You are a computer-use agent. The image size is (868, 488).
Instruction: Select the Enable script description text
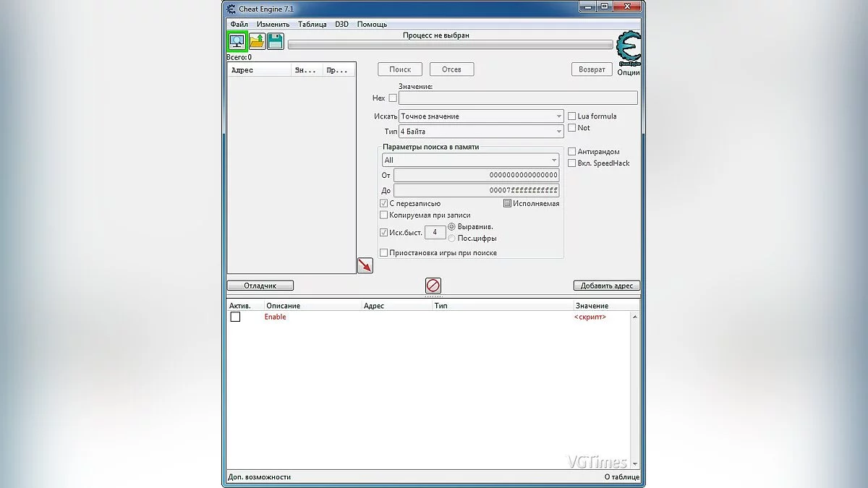click(x=275, y=317)
